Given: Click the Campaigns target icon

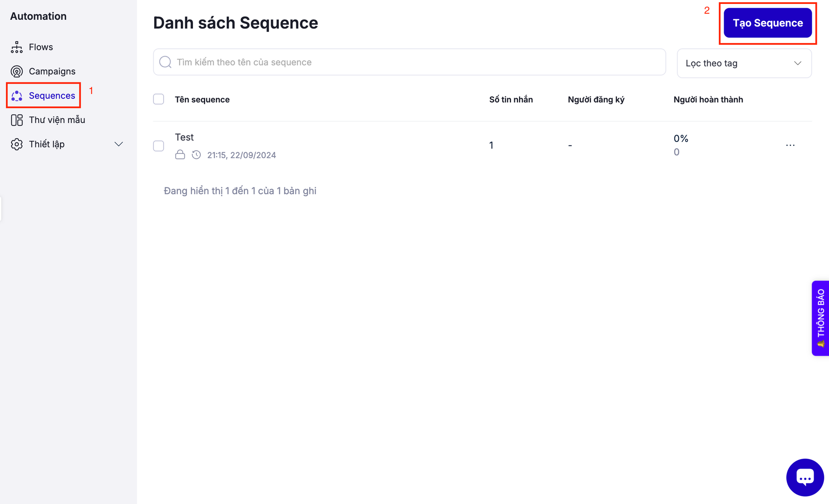Looking at the screenshot, I should coord(16,71).
